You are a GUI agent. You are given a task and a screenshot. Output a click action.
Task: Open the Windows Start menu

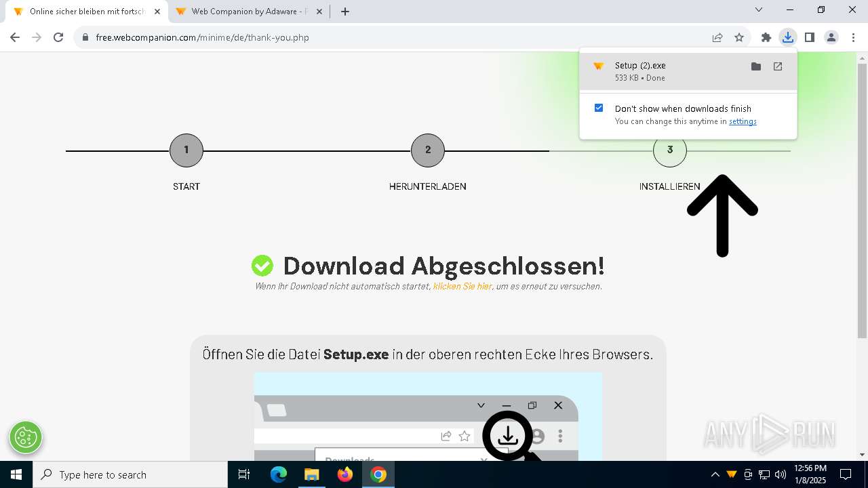pyautogui.click(x=16, y=474)
